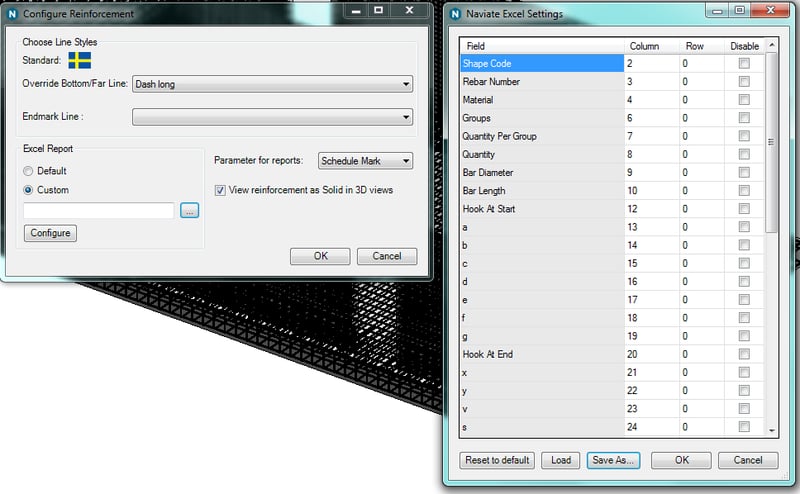The width and height of the screenshot is (800, 494).
Task: Select the Default Excel report radio button
Action: [28, 171]
